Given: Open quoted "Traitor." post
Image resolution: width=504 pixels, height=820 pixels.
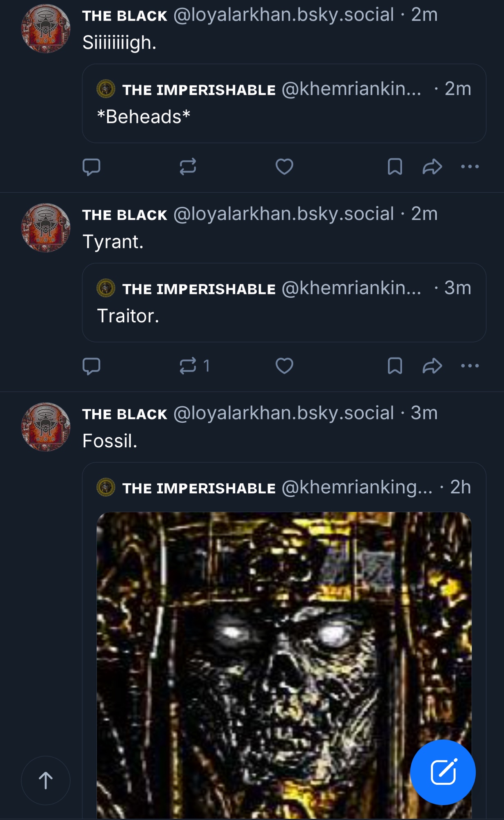Looking at the screenshot, I should point(284,316).
